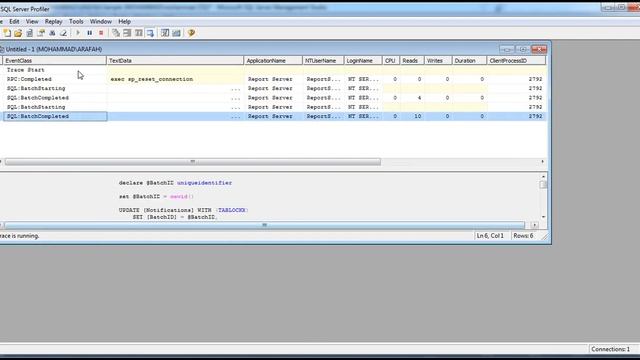Open Performance Monitor from the toolbar
The width and height of the screenshot is (640, 360).
click(x=176, y=33)
